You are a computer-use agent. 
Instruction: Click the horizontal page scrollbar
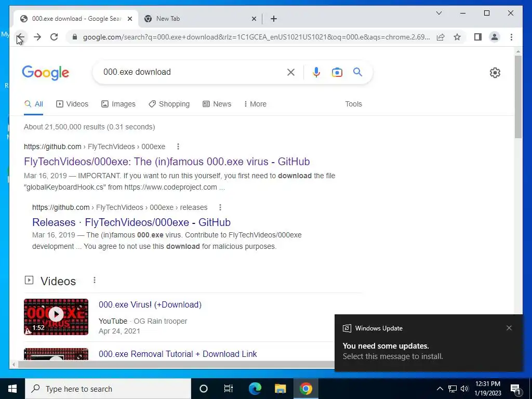click(x=177, y=364)
